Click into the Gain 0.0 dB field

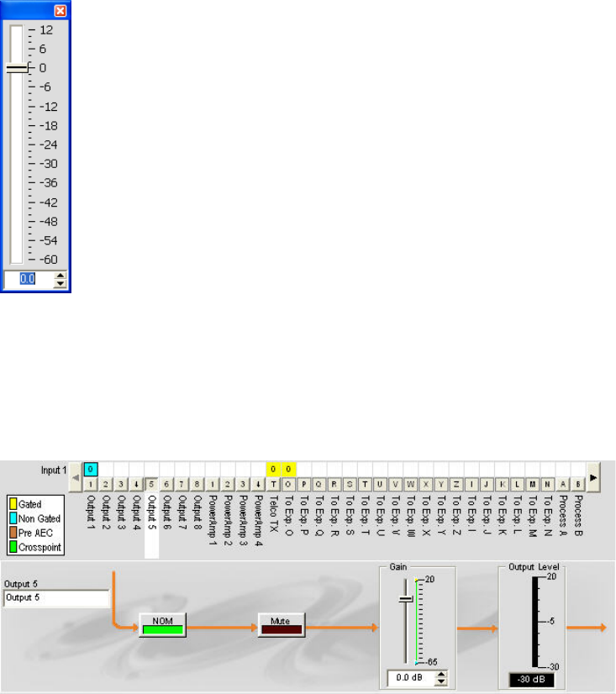tap(410, 678)
